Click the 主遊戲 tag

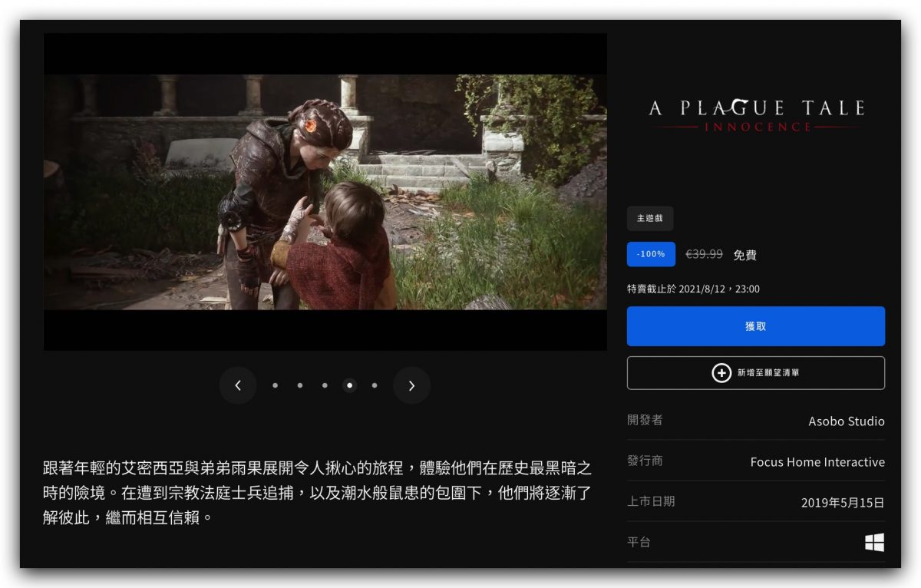[x=650, y=219]
